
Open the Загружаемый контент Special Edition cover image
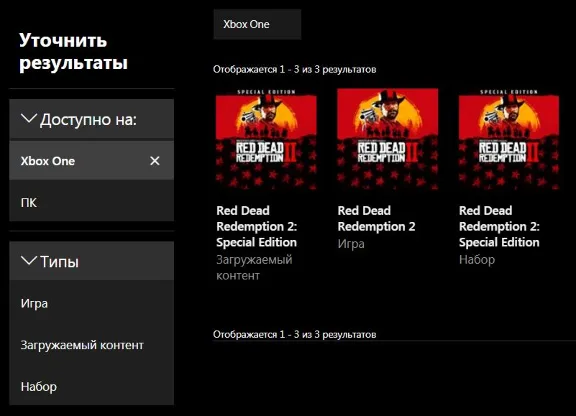(266, 139)
